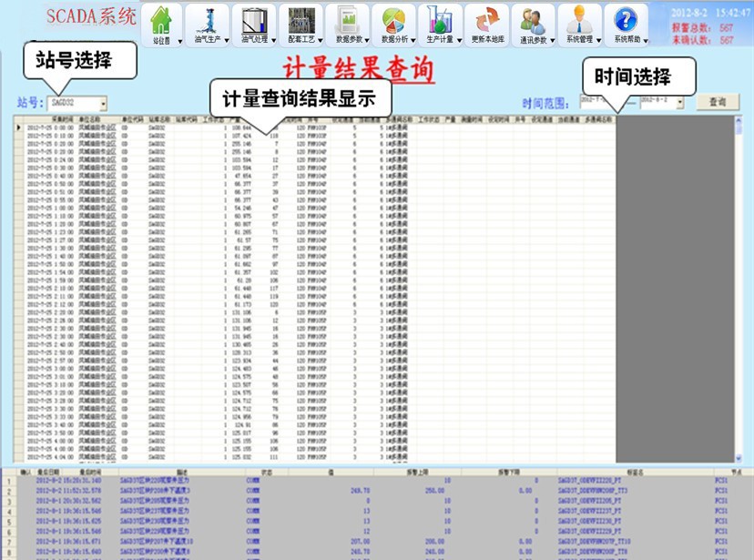Image resolution: width=754 pixels, height=560 pixels.
Task: Open the end date 2012-8-2 dropdown arrow
Action: pyautogui.click(x=680, y=103)
